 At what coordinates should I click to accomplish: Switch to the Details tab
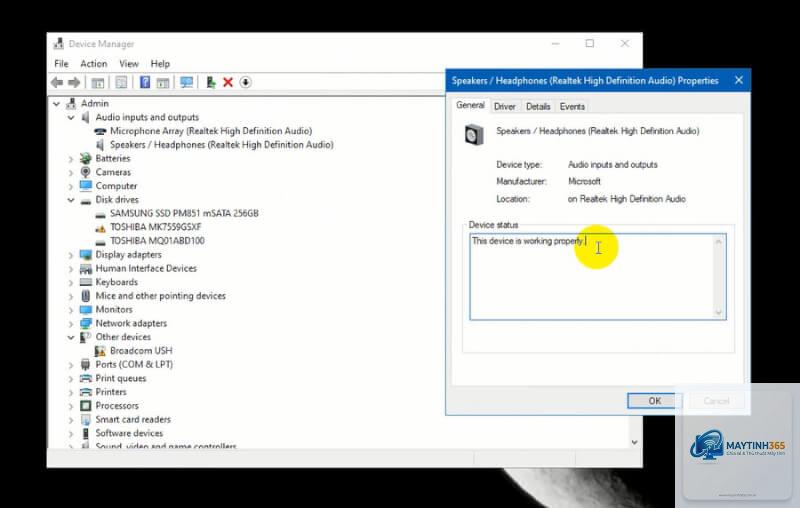coord(538,106)
